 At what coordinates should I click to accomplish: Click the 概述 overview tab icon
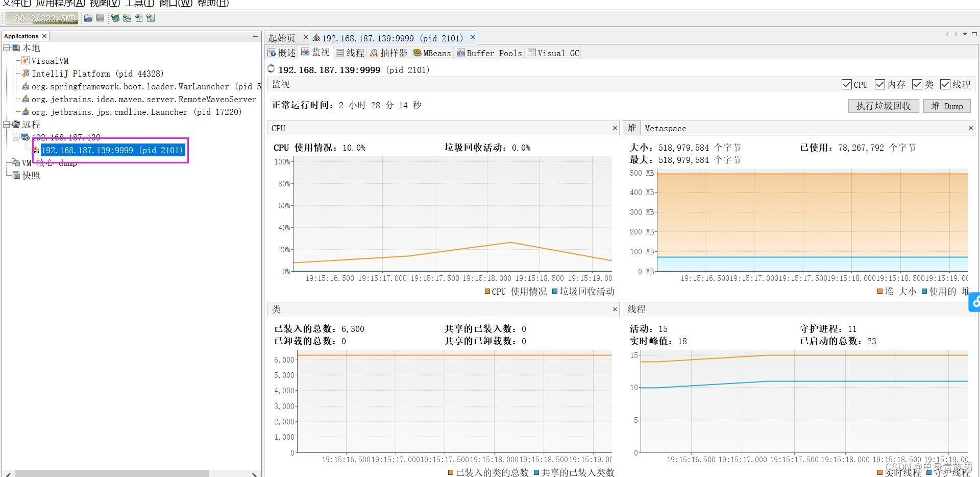point(272,53)
